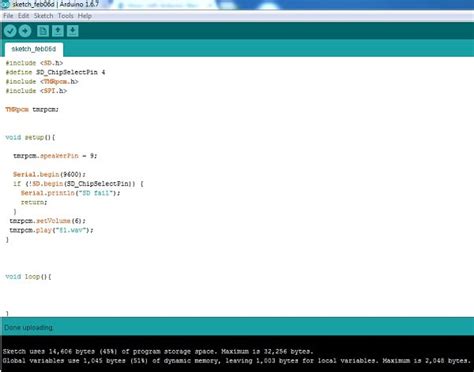
Task: Click the 'tmrpcm.speakerPin = 9;' line
Action: tap(55, 156)
